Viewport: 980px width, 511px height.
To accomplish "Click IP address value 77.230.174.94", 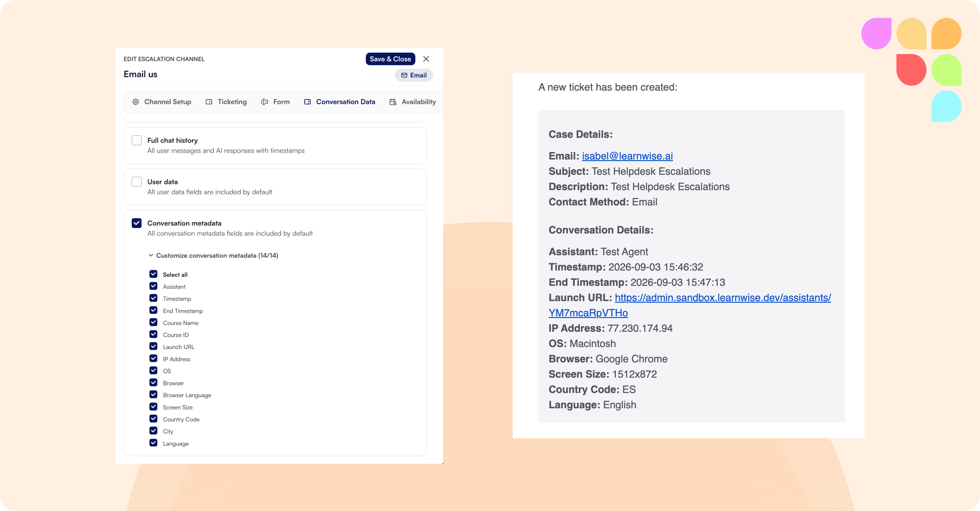I will [640, 328].
